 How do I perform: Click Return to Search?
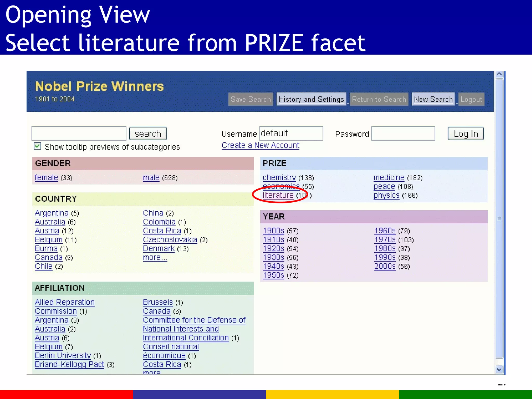click(379, 99)
